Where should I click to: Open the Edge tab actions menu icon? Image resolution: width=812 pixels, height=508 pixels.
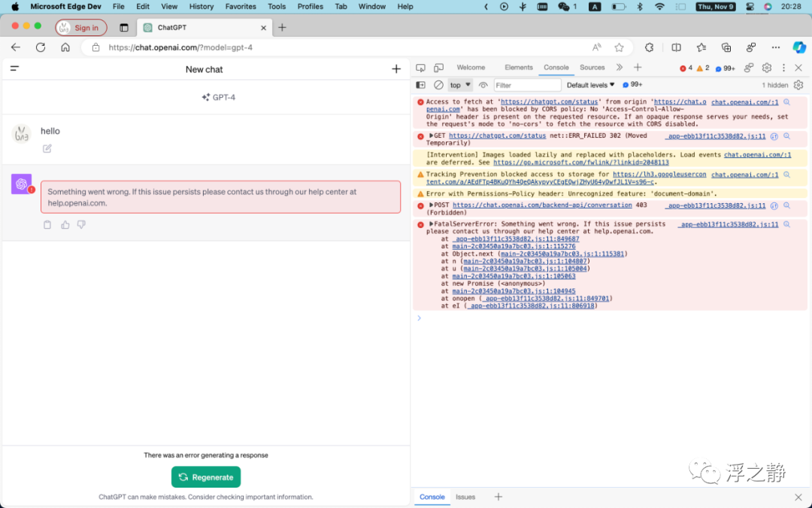[124, 28]
